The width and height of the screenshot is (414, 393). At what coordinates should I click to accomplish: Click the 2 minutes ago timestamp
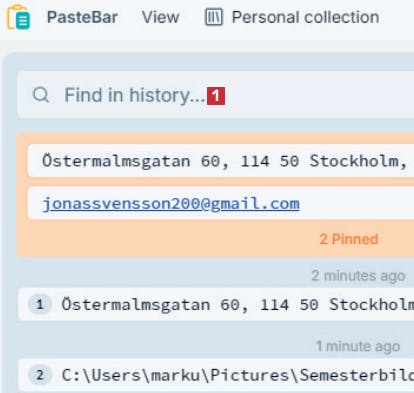coord(358,276)
